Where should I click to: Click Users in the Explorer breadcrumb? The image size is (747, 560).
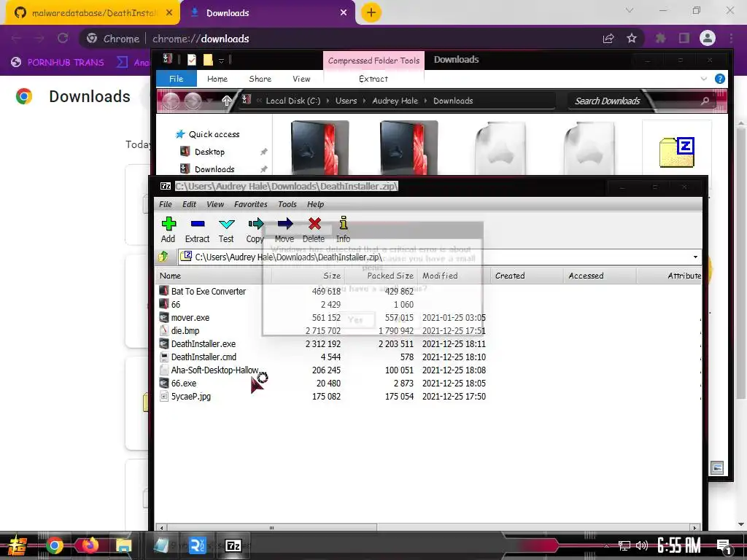pyautogui.click(x=346, y=101)
